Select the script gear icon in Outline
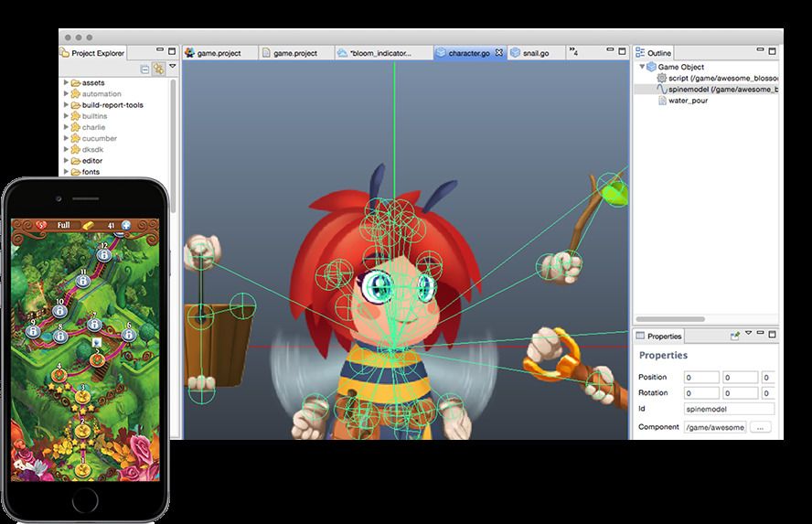Image resolution: width=812 pixels, height=524 pixels. click(x=661, y=79)
